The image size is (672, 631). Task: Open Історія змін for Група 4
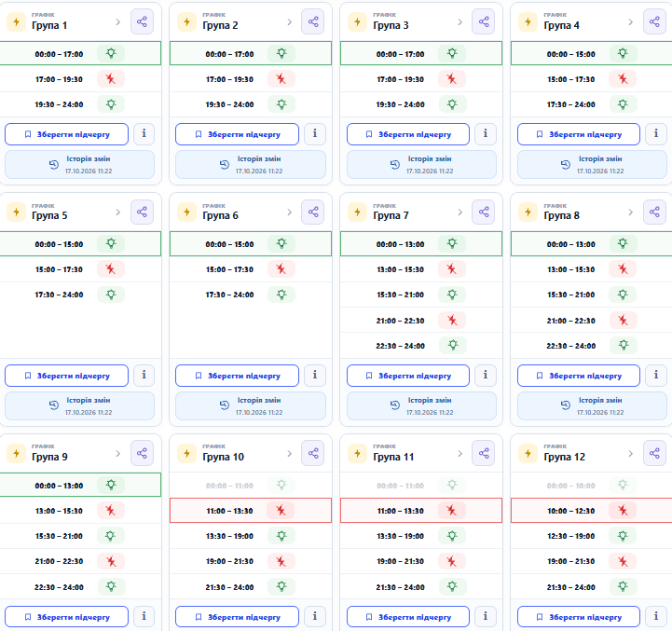coord(592,165)
